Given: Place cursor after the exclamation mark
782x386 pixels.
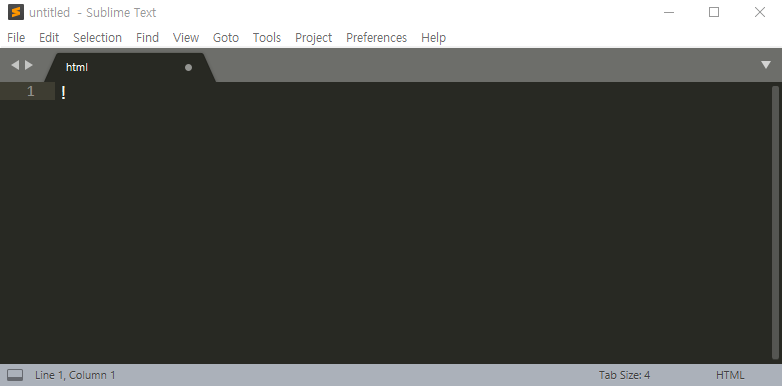Looking at the screenshot, I should (x=67, y=92).
